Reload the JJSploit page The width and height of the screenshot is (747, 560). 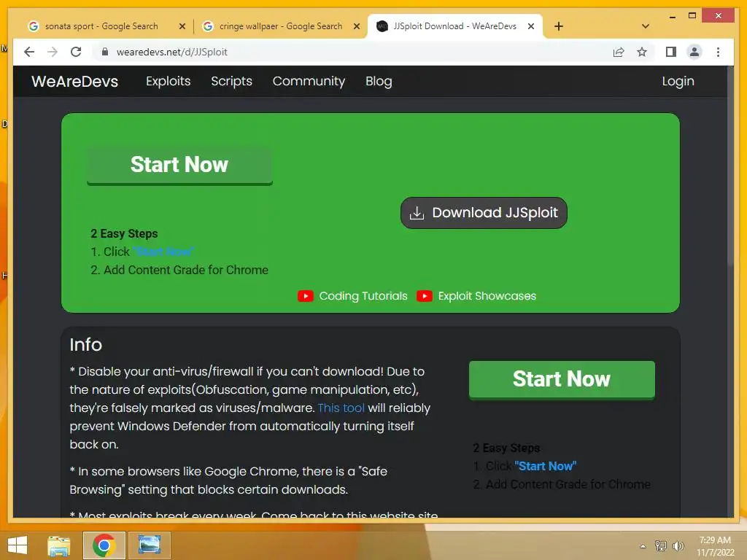[x=76, y=52]
